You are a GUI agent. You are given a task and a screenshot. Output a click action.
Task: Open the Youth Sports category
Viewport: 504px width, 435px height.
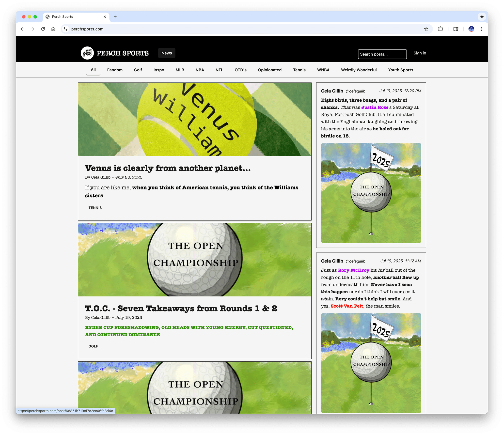click(x=400, y=70)
